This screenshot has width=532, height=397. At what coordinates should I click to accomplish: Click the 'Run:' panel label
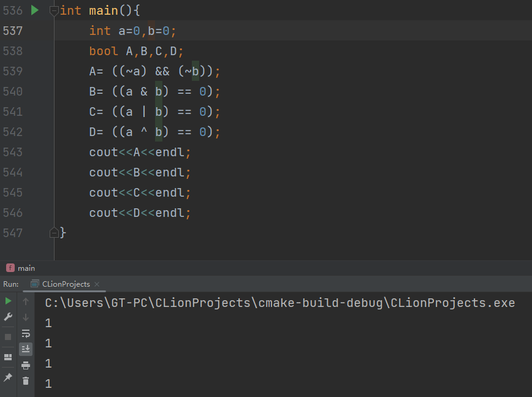11,284
